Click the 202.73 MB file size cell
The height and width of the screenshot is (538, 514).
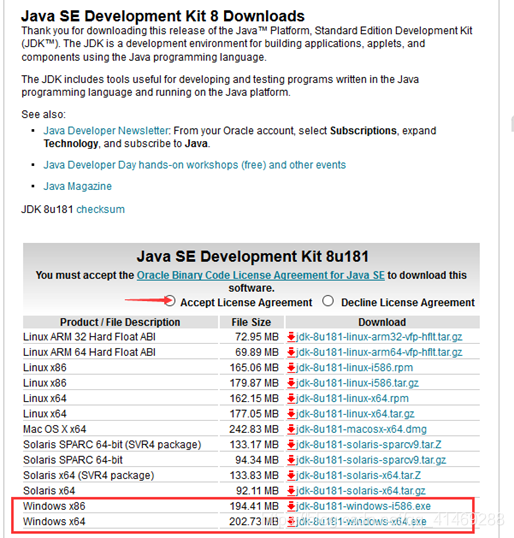[x=254, y=522]
